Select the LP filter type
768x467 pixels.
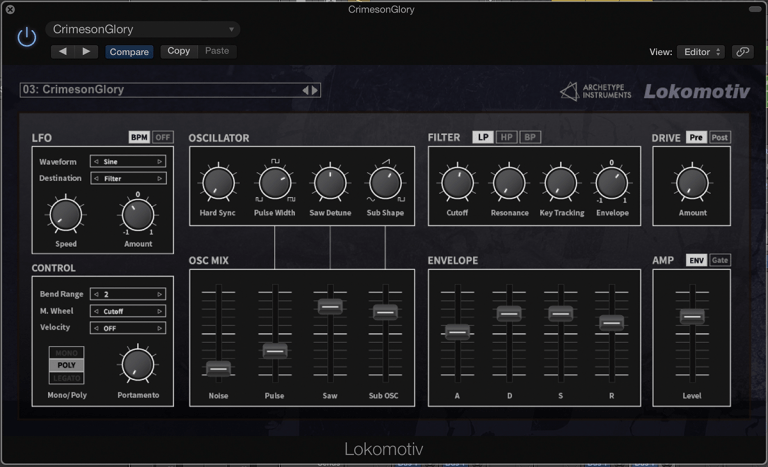(x=483, y=137)
